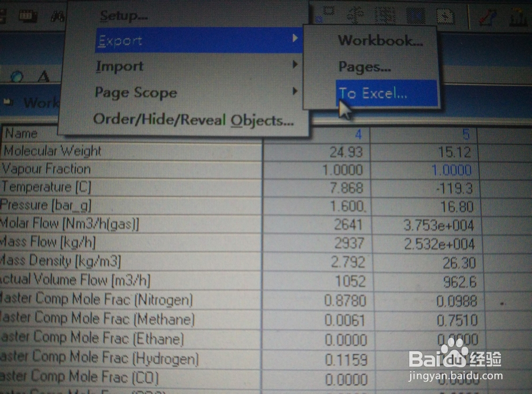Click the Actual Volume Flow [m3/h] row label
Screen dimensions: 532x394
pyautogui.click(x=75, y=280)
